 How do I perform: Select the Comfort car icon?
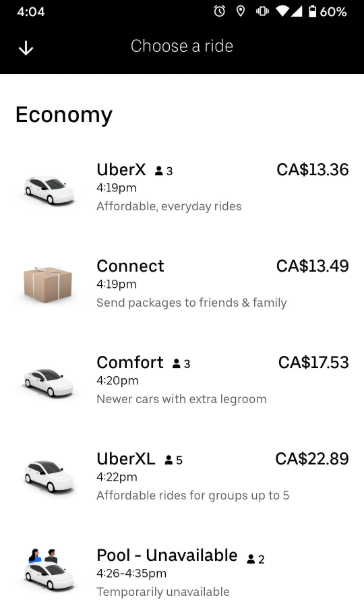(48, 382)
